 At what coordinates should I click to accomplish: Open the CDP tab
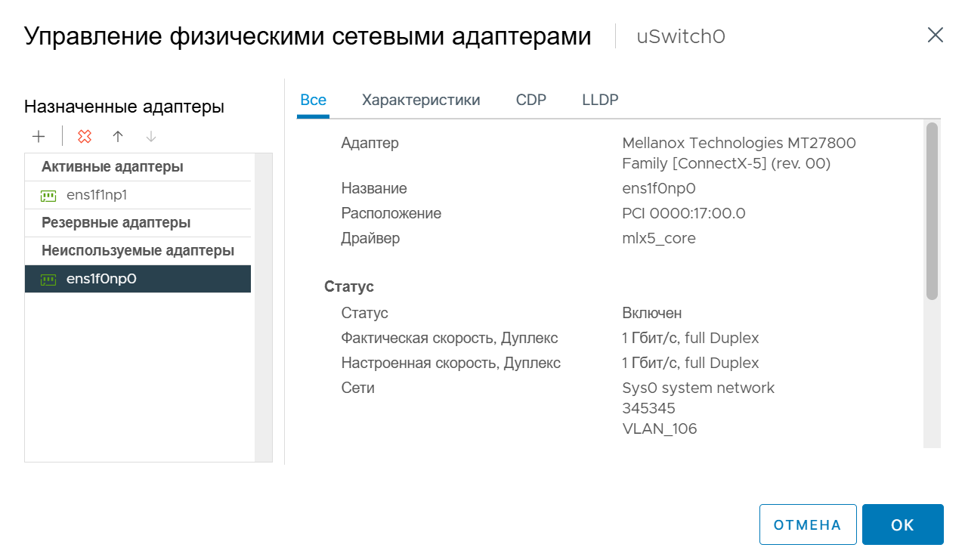pos(531,101)
